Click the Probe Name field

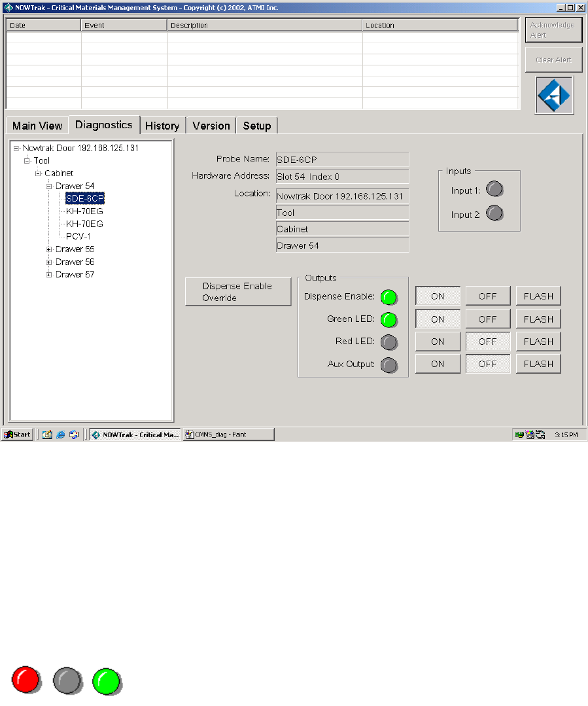342,160
